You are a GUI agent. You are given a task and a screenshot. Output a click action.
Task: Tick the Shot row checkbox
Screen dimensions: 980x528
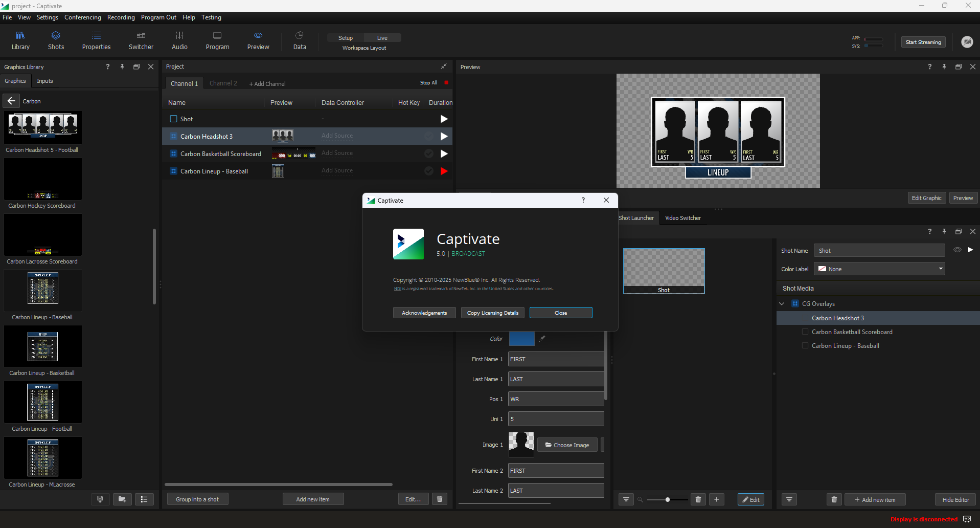(173, 119)
